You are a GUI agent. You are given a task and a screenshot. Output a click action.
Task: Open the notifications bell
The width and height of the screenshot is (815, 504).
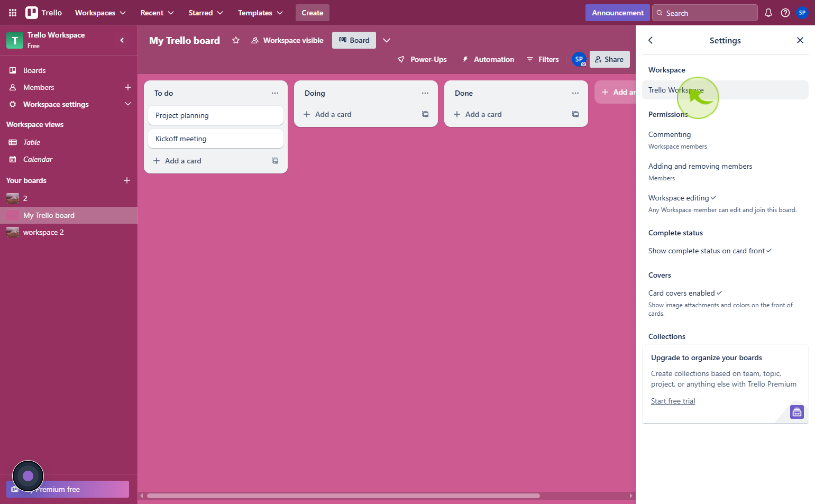[768, 13]
